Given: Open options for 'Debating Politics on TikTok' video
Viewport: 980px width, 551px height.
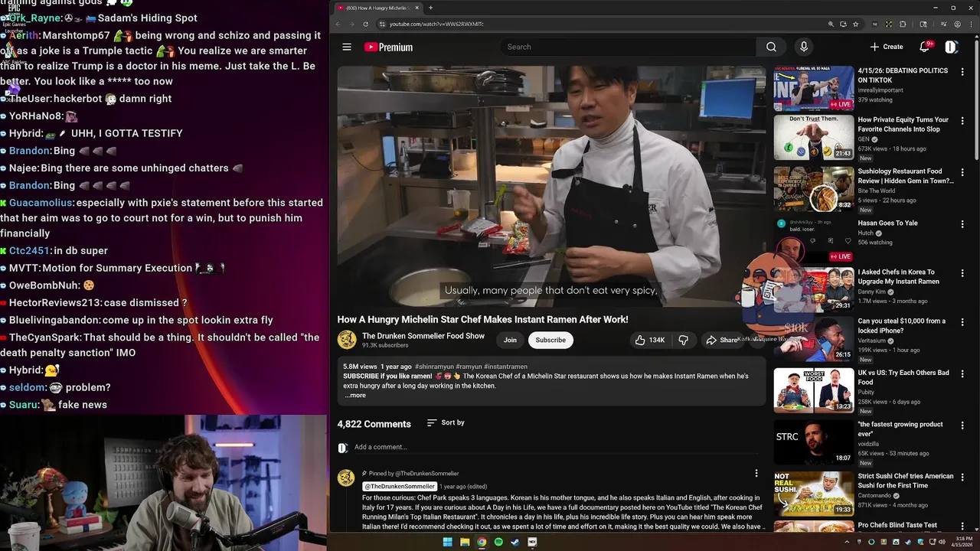Looking at the screenshot, I should pyautogui.click(x=962, y=73).
